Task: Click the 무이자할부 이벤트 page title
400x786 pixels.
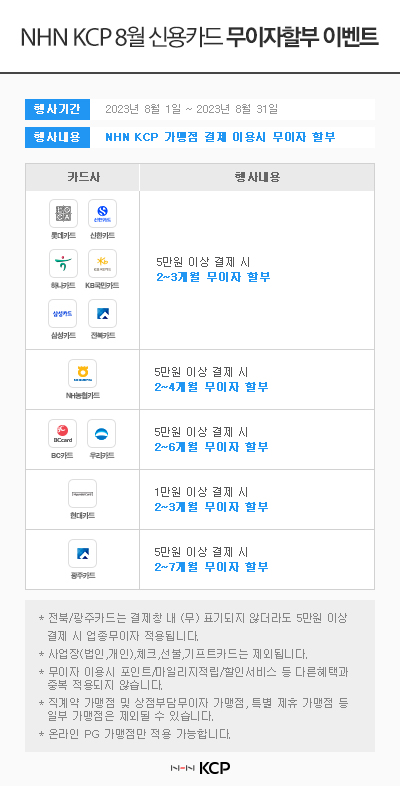Action: 302,38
